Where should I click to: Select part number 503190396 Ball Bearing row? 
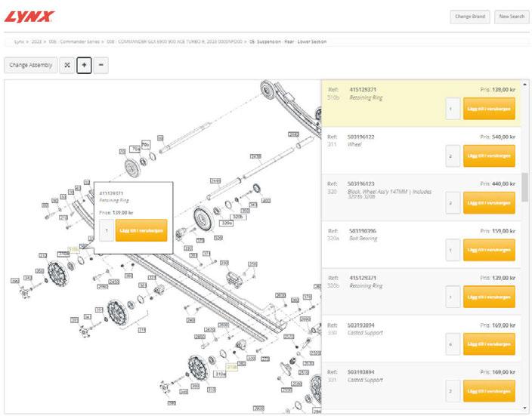click(363, 231)
